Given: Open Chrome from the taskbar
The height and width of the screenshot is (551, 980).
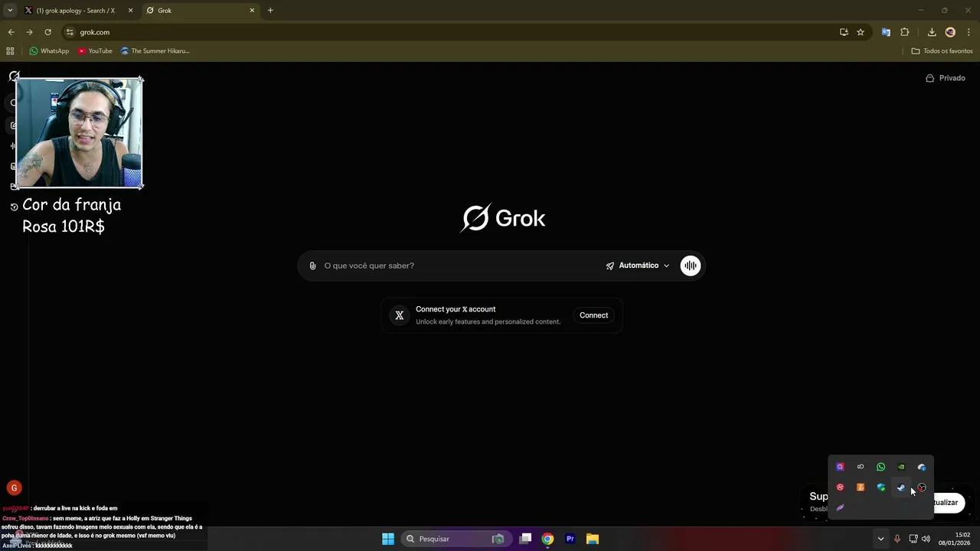Looking at the screenshot, I should click(547, 539).
